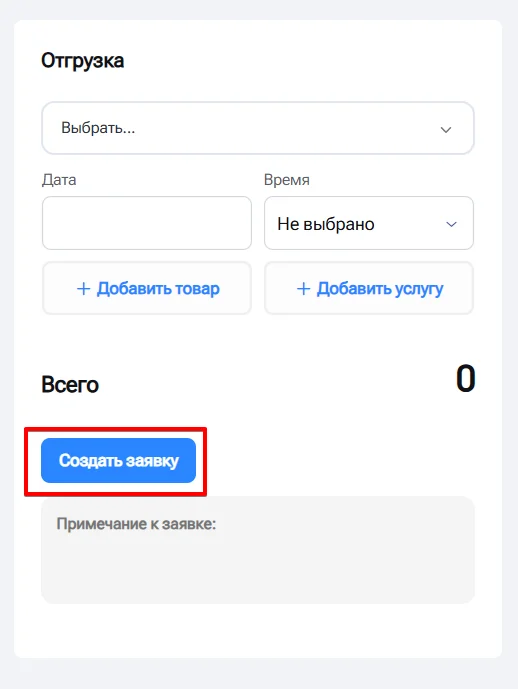The height and width of the screenshot is (689, 518).
Task: Open the Время dropdown showing "Не выбрано"
Action: (x=369, y=223)
